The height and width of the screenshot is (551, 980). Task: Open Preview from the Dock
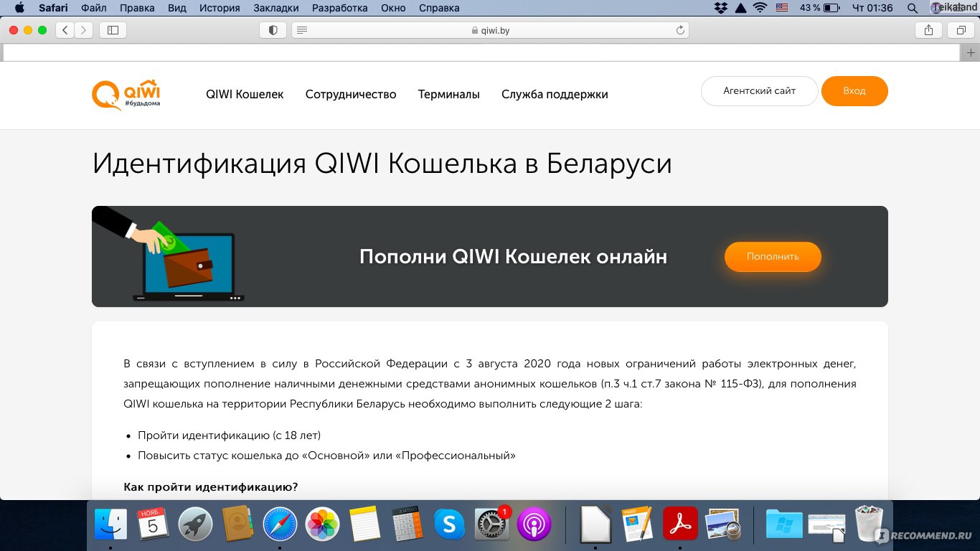[722, 524]
